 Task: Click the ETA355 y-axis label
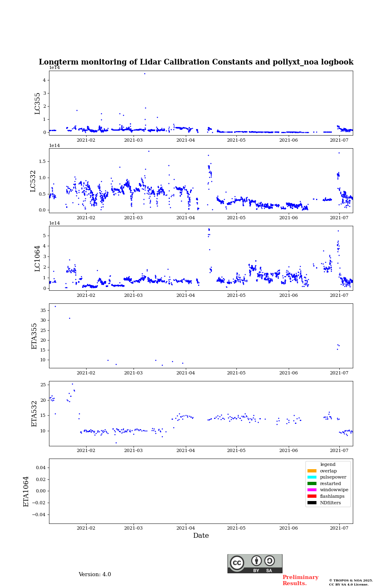click(x=34, y=336)
